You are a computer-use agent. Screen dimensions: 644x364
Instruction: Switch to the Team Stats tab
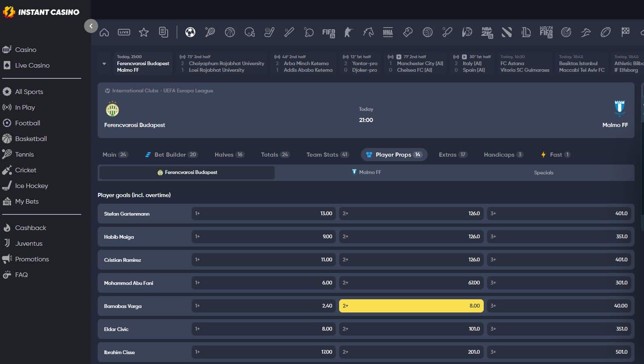[328, 155]
